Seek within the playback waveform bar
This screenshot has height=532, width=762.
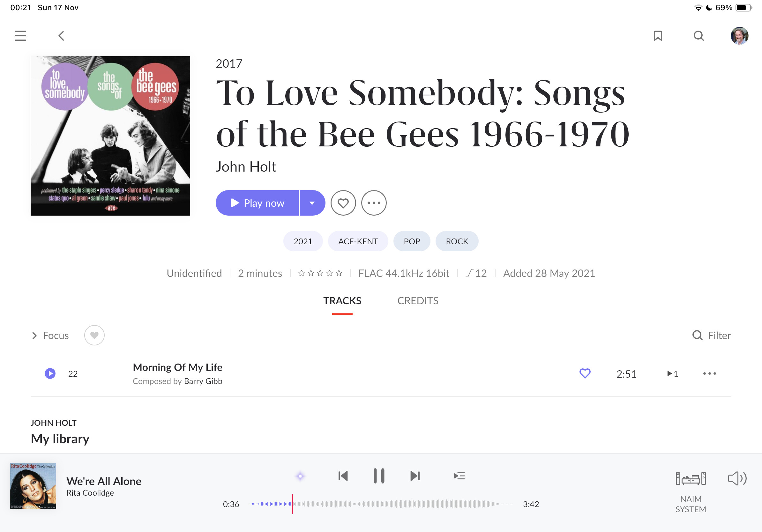tap(381, 504)
